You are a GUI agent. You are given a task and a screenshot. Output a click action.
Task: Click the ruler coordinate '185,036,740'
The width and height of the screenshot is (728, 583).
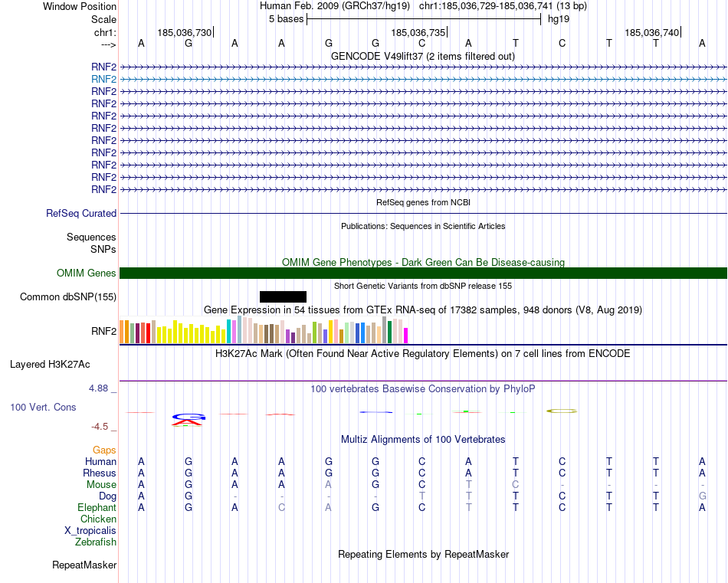(x=652, y=32)
